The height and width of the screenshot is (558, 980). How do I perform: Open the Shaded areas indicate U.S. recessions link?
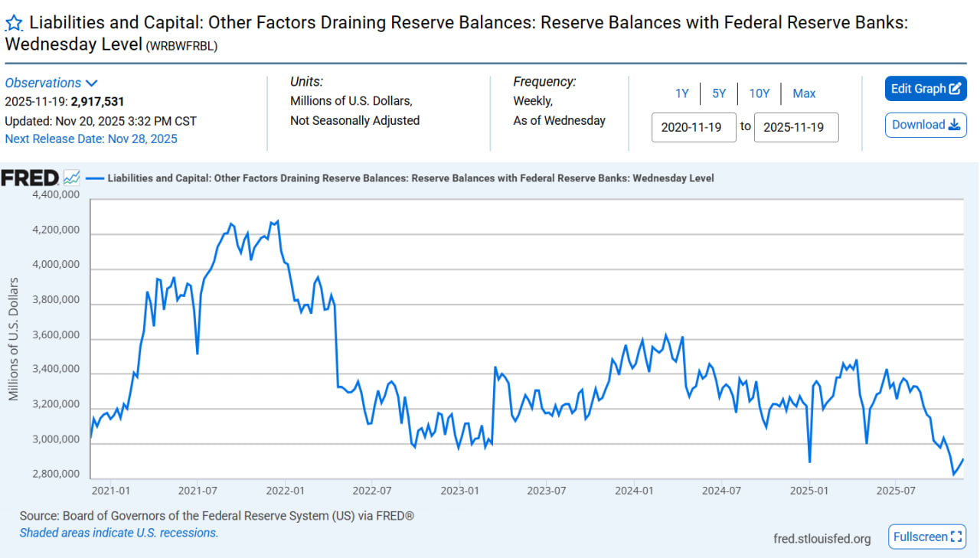coord(119,533)
